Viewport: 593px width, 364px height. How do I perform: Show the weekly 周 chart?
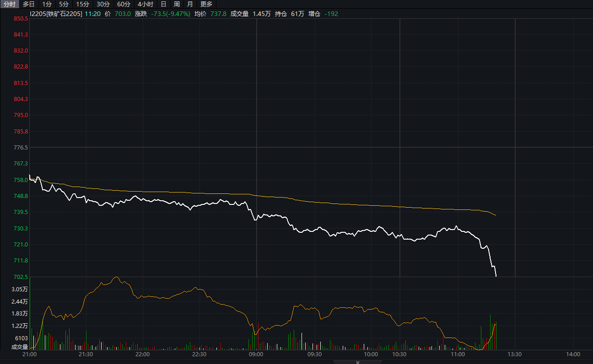(x=177, y=4)
